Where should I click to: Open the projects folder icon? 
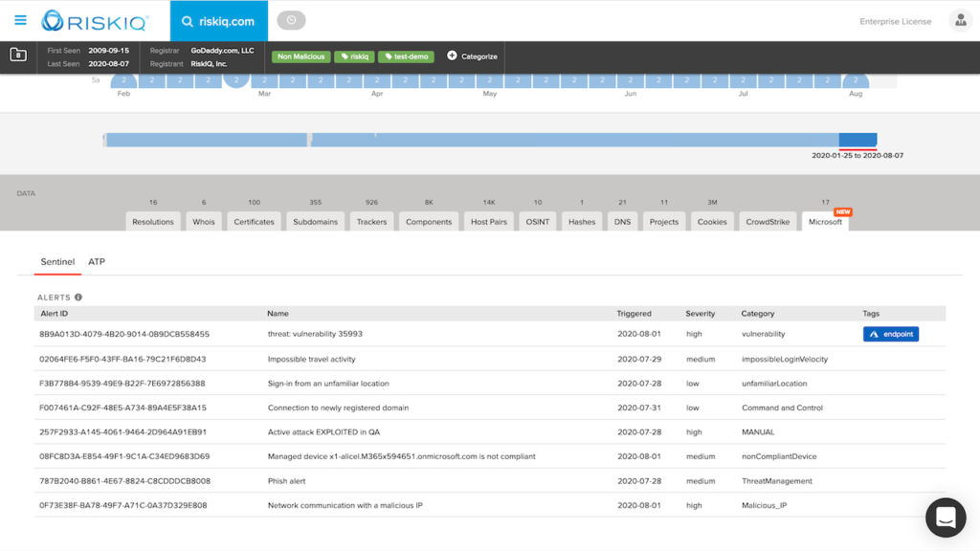click(18, 55)
